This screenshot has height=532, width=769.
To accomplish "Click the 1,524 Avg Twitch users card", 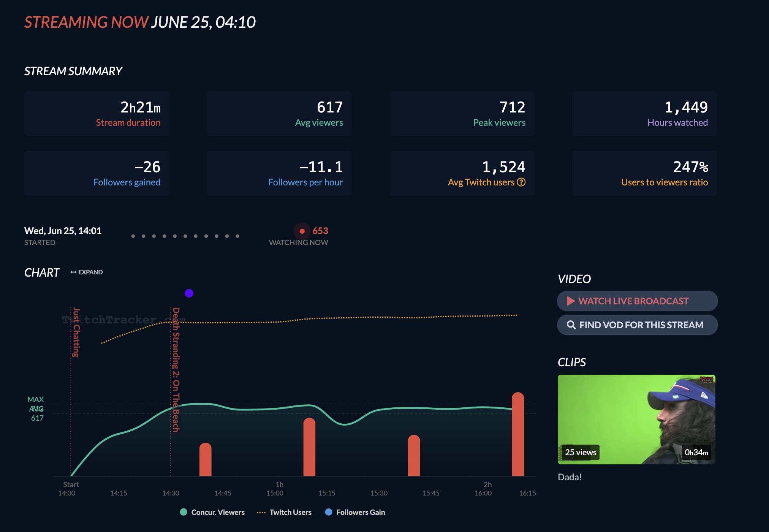I will pyautogui.click(x=462, y=173).
